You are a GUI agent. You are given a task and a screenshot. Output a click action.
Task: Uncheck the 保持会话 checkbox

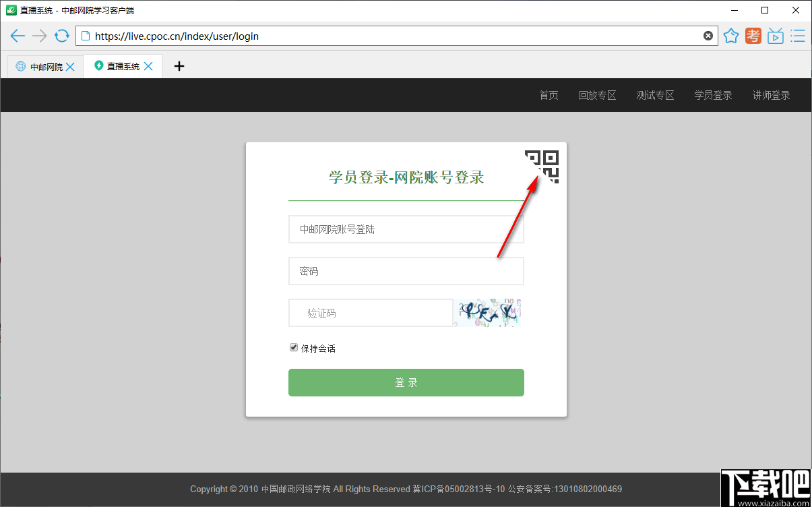tap(294, 347)
